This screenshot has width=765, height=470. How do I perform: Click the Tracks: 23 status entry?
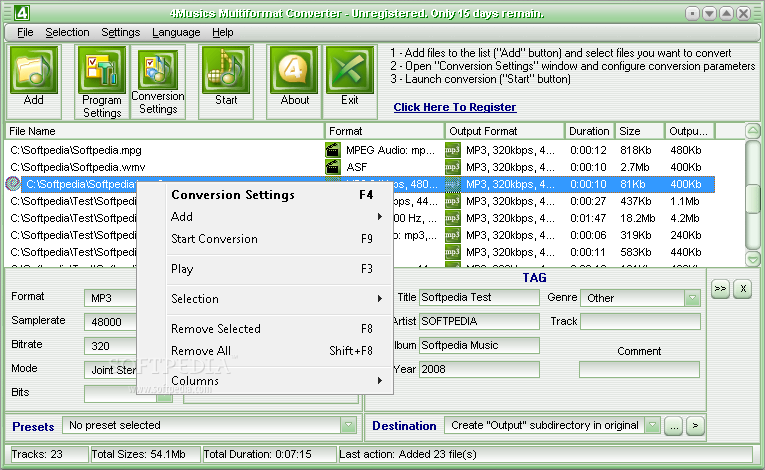[x=48, y=454]
